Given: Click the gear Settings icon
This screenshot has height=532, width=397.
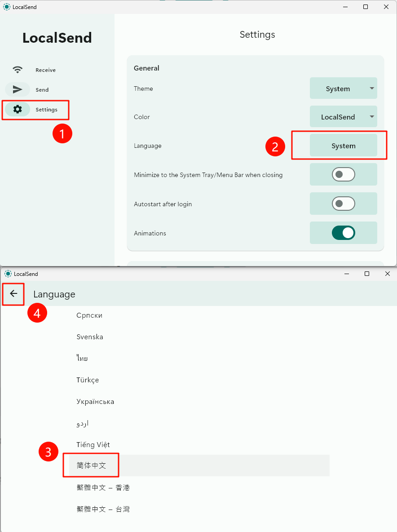Looking at the screenshot, I should point(18,109).
